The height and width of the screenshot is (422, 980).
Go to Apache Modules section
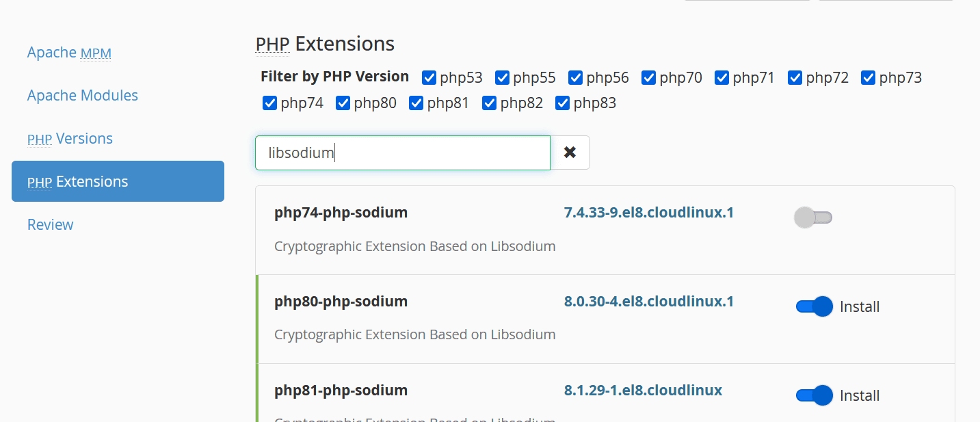(83, 96)
